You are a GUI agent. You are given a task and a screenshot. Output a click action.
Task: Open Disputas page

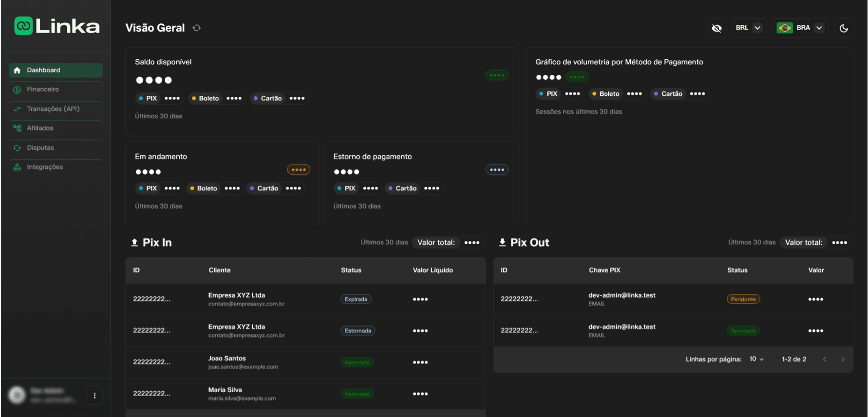(x=56, y=148)
